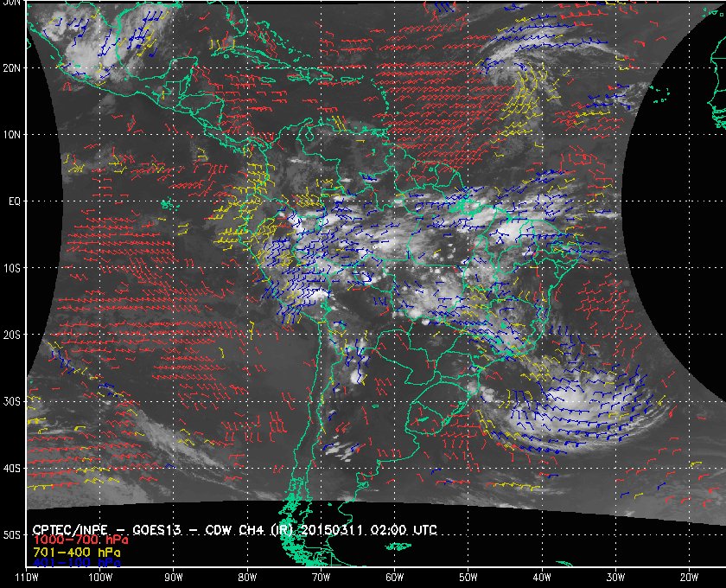Viewport: 726px width, 588px height.
Task: Click the CPTEC/INPE GOES13 caption text
Action: pyautogui.click(x=235, y=529)
